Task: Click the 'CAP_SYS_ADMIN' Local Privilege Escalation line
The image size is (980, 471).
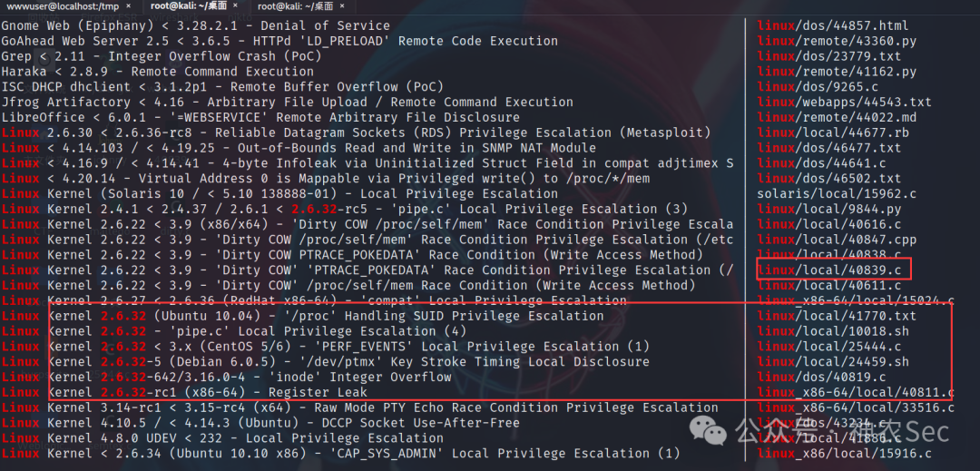Action: pyautogui.click(x=340, y=454)
